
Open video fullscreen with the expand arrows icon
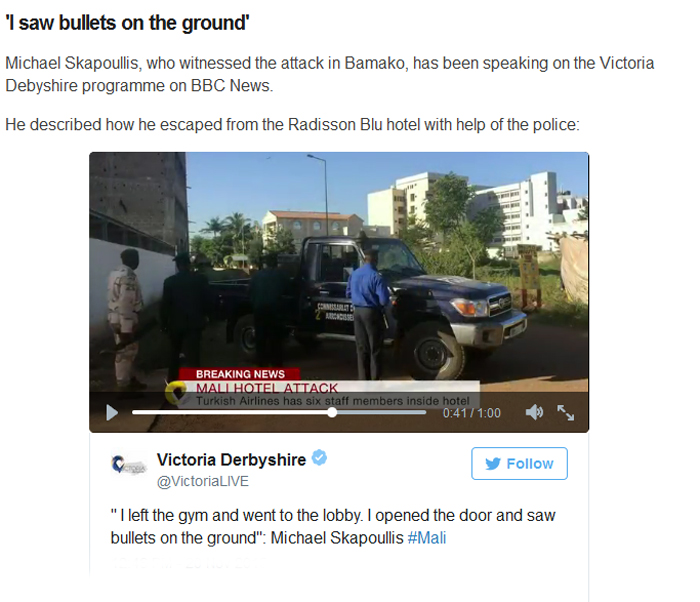coord(566,413)
